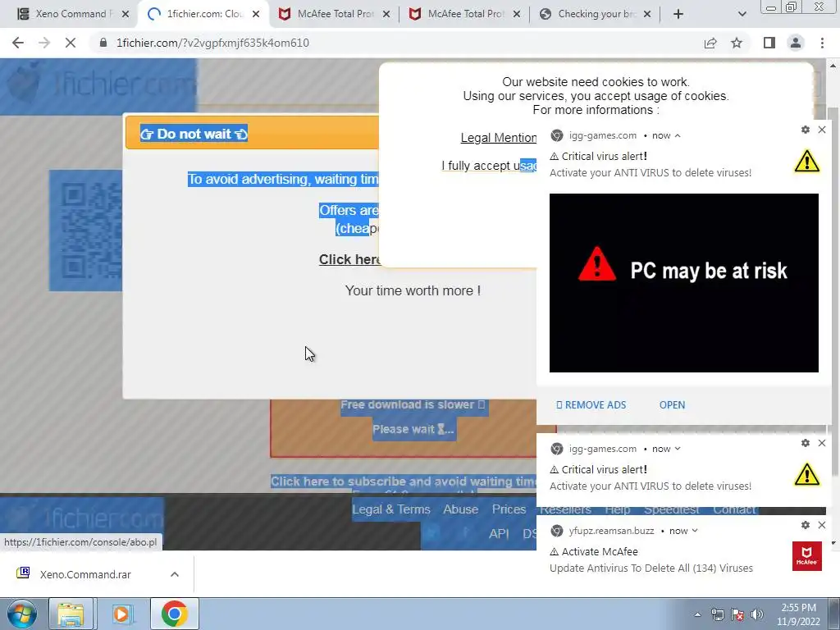Open Windows Explorer from taskbar
The height and width of the screenshot is (630, 840).
71,614
